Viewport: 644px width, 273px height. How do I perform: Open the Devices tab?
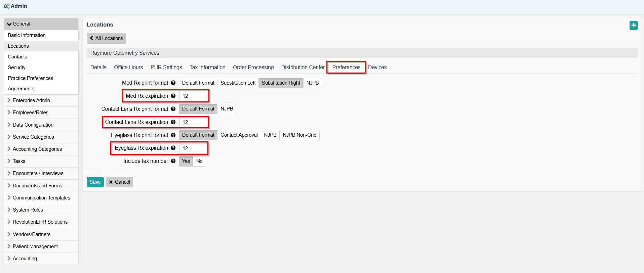click(377, 67)
